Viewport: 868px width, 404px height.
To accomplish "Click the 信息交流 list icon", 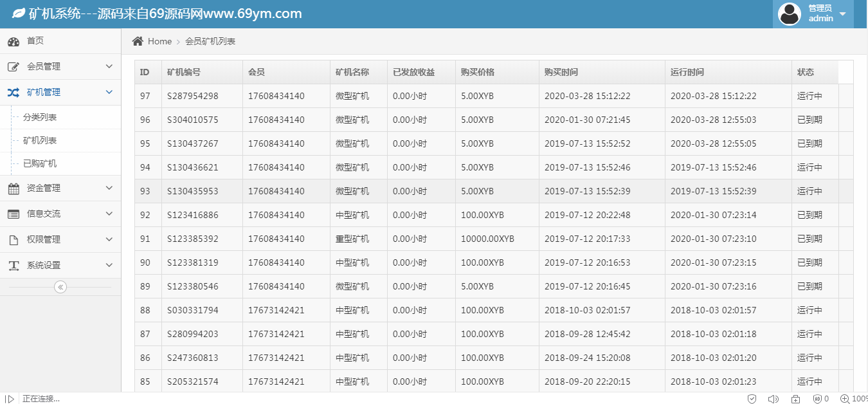I will pos(14,214).
